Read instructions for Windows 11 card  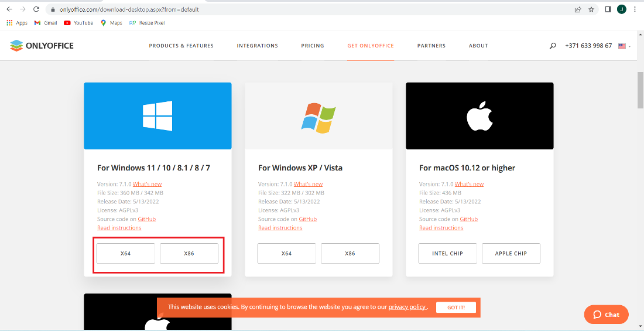(119, 228)
